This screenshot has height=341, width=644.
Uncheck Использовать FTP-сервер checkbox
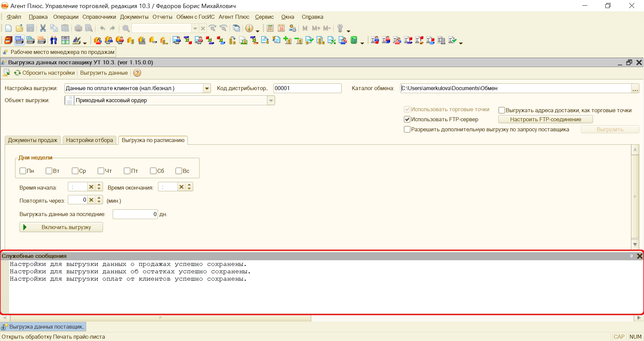coord(407,119)
